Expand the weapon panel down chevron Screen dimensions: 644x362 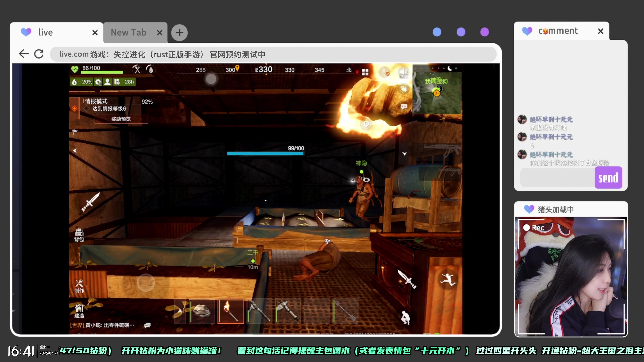(405, 154)
